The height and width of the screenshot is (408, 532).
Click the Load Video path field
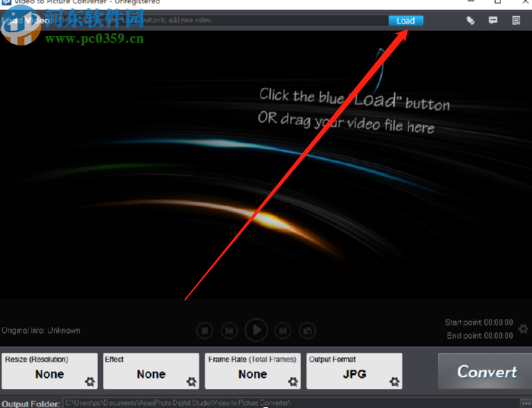coord(221,21)
